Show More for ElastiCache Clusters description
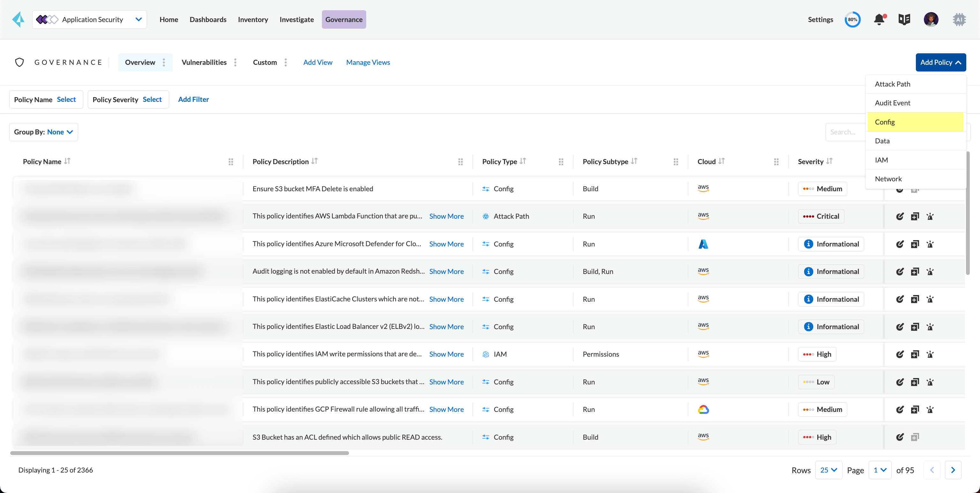Screen dimensions: 980x493 (x=446, y=299)
